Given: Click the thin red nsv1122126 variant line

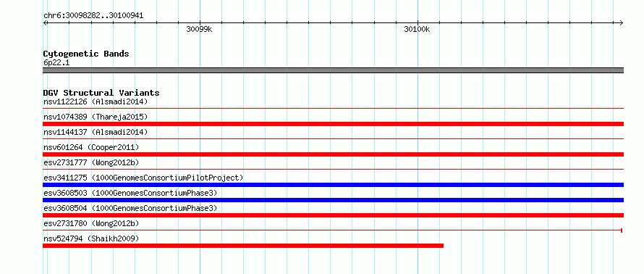Looking at the screenshot, I should coord(333,109).
